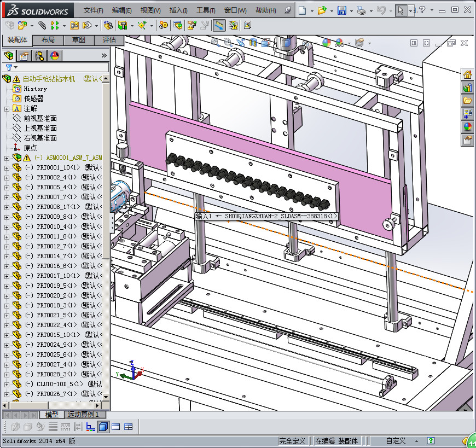This screenshot has height=448, width=476.
Task: Open the ConfigurationManager tab icon
Action: [39, 55]
